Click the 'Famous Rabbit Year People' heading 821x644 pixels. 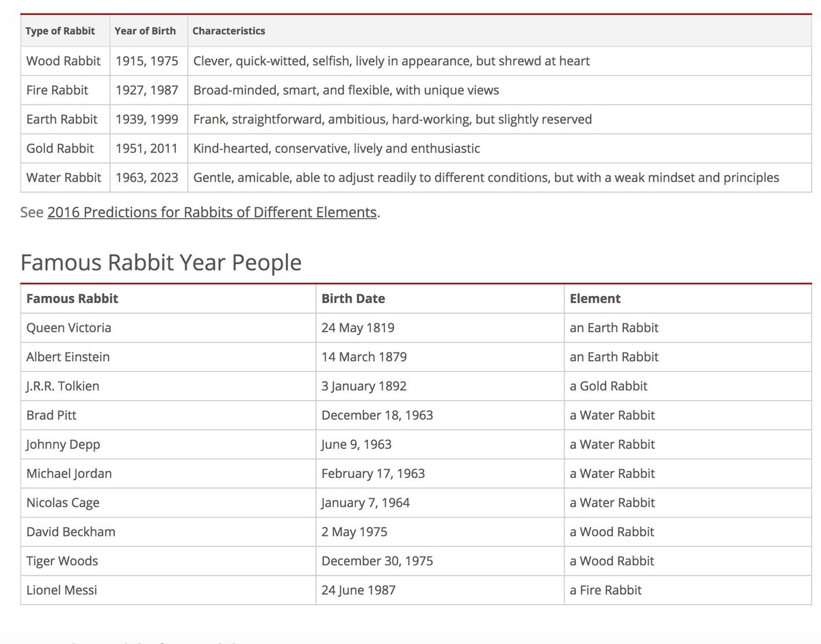coord(161,263)
